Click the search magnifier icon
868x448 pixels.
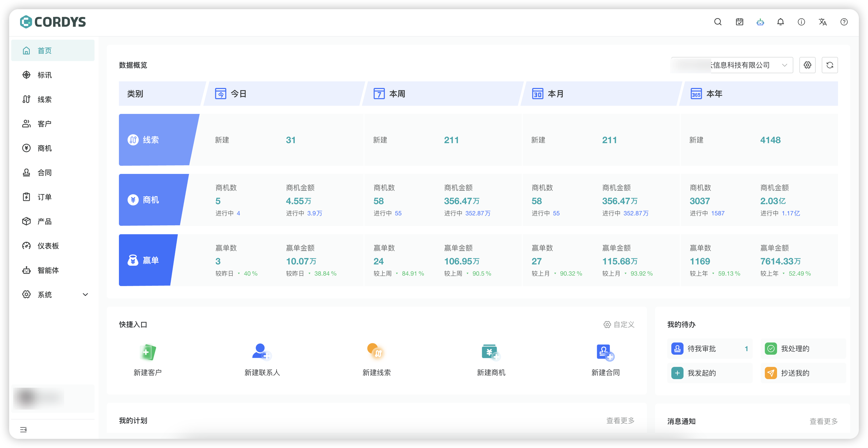(718, 22)
